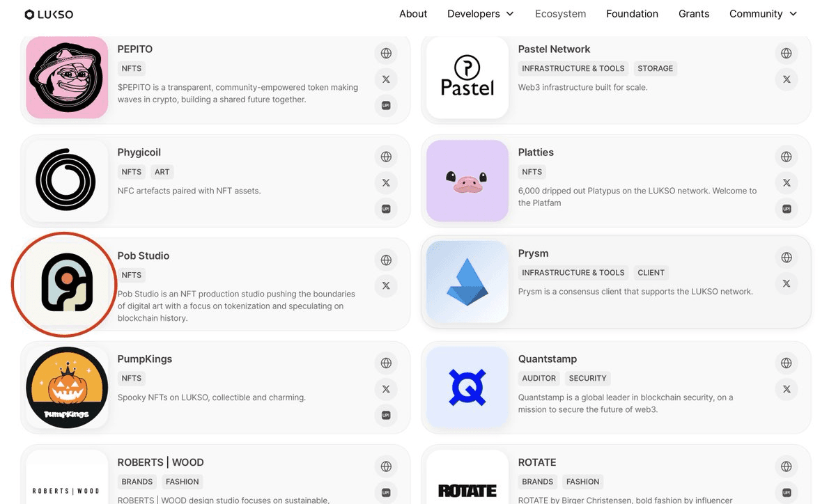
Task: Open the website globe icon for PEPITO
Action: [386, 53]
